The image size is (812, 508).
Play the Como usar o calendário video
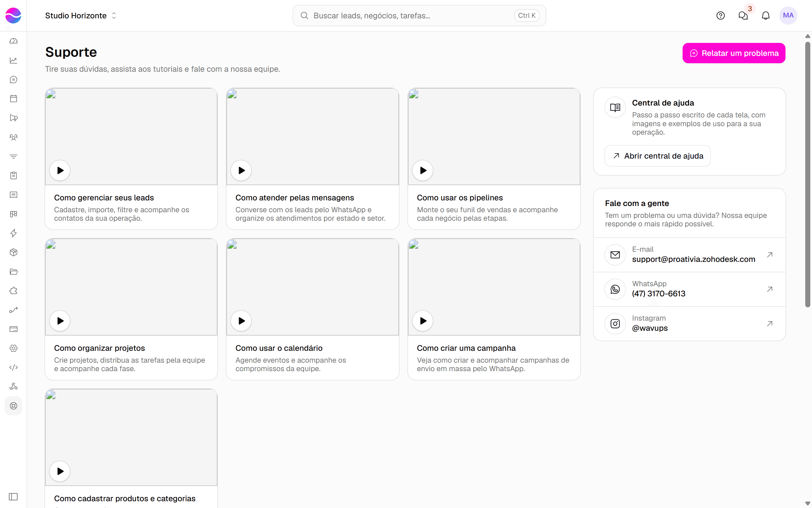tap(241, 321)
